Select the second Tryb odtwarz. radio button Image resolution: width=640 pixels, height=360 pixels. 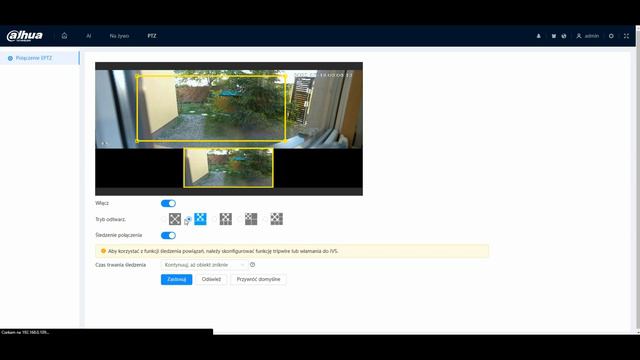click(x=189, y=219)
